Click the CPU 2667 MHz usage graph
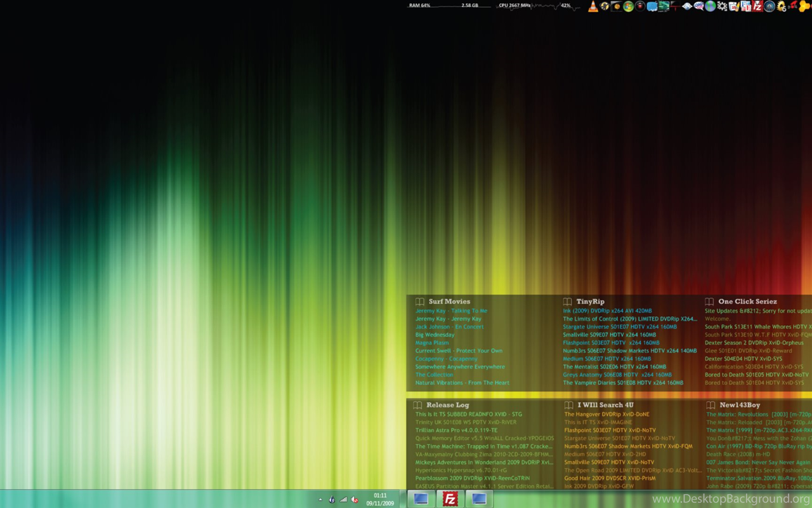This screenshot has width=812, height=508. tap(538, 6)
